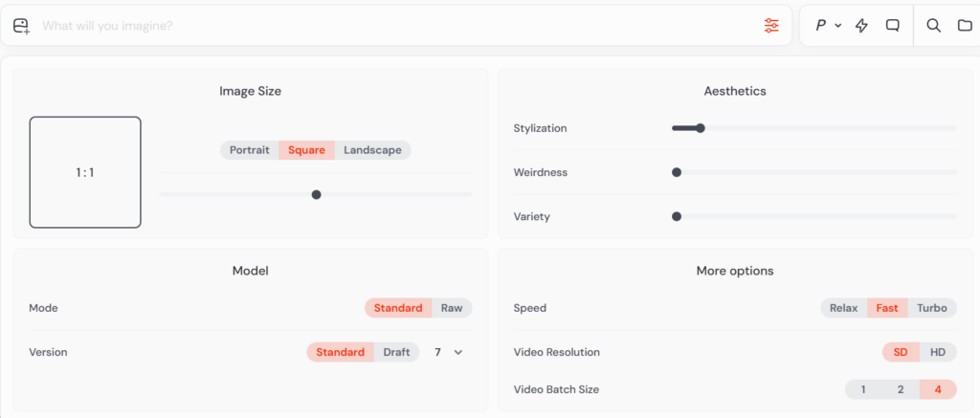The image size is (980, 418).
Task: Select Landscape image orientation
Action: click(372, 150)
